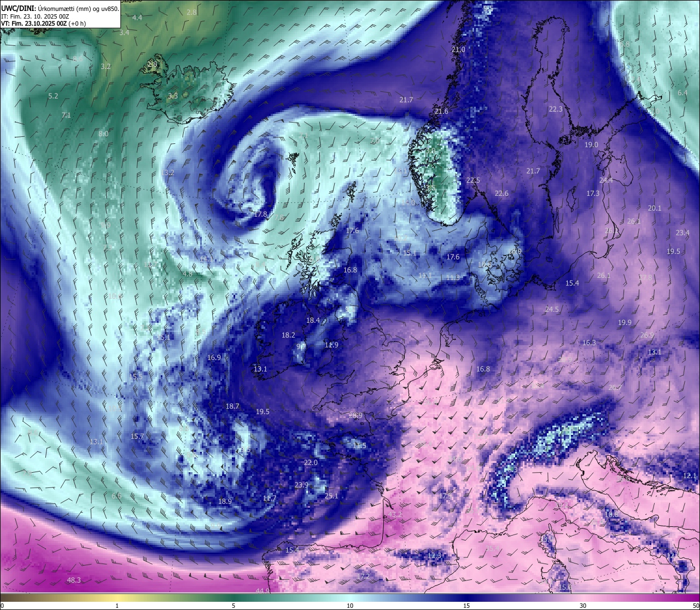Click the 50 tick on the color scale
The width and height of the screenshot is (700, 610).
pos(695,606)
